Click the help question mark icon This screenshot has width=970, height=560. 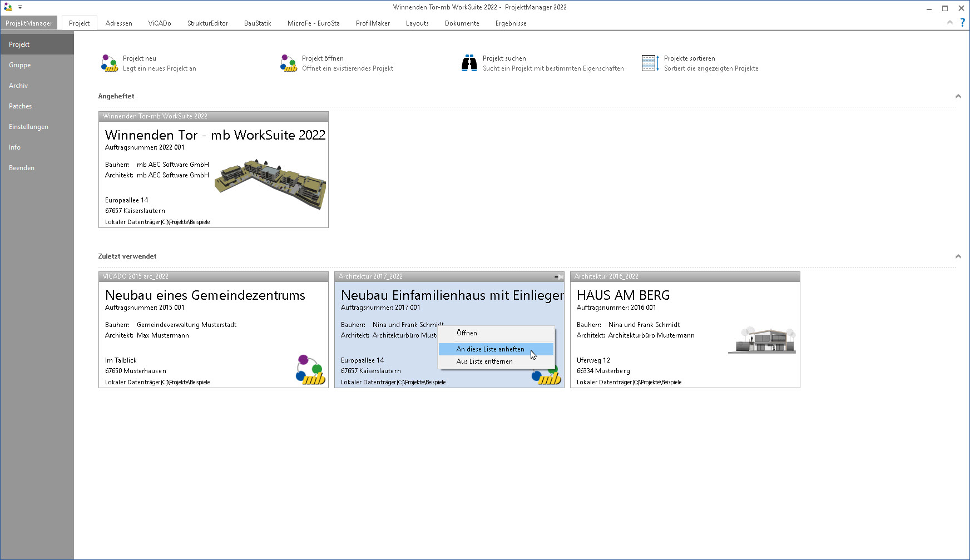pos(962,22)
